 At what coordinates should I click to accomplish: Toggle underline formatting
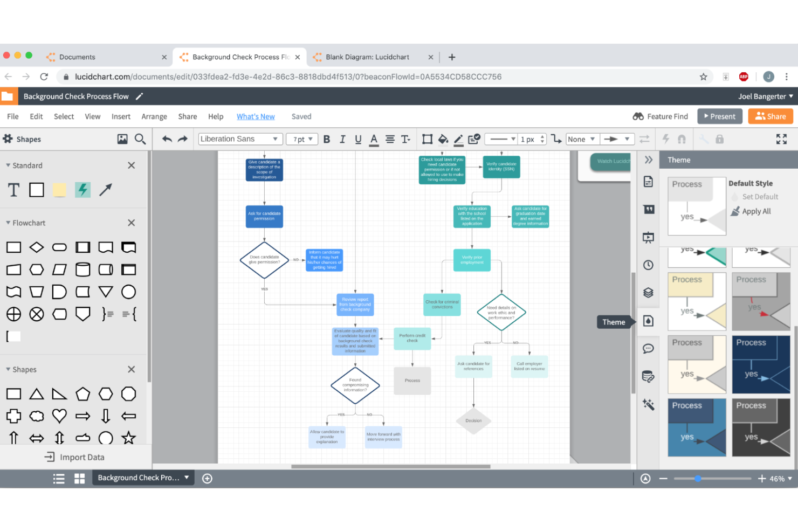click(358, 139)
